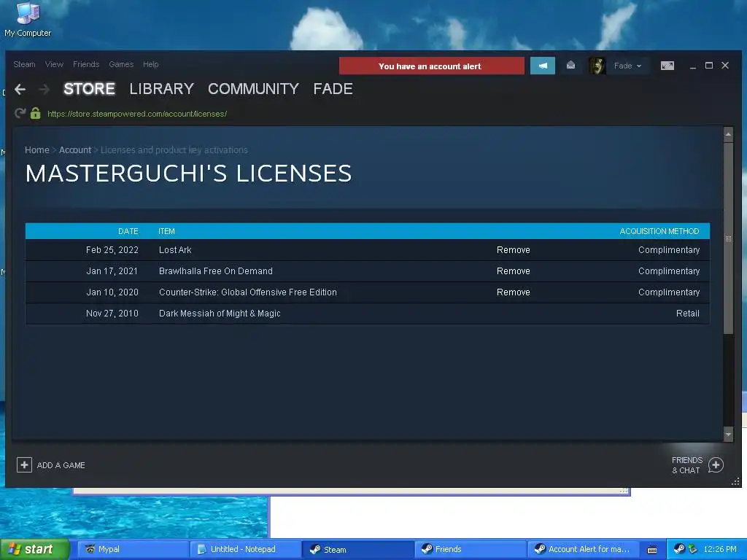Click the Feb 25, 2022 date cell
The width and height of the screenshot is (747, 560).
[x=112, y=250]
